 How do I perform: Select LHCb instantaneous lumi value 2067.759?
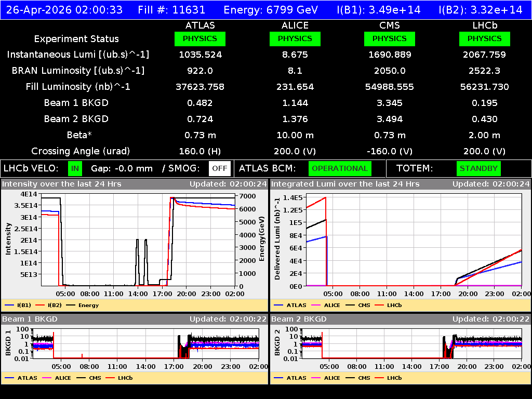coord(485,55)
